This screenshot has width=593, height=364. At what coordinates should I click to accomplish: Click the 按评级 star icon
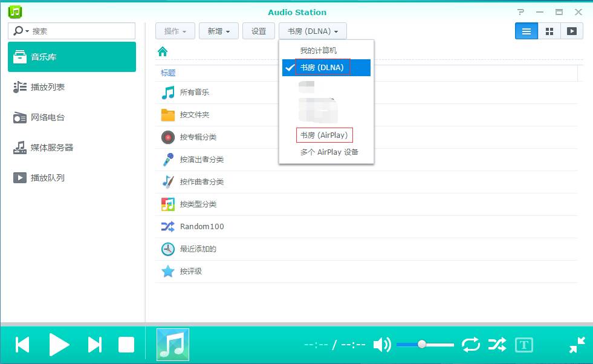168,271
